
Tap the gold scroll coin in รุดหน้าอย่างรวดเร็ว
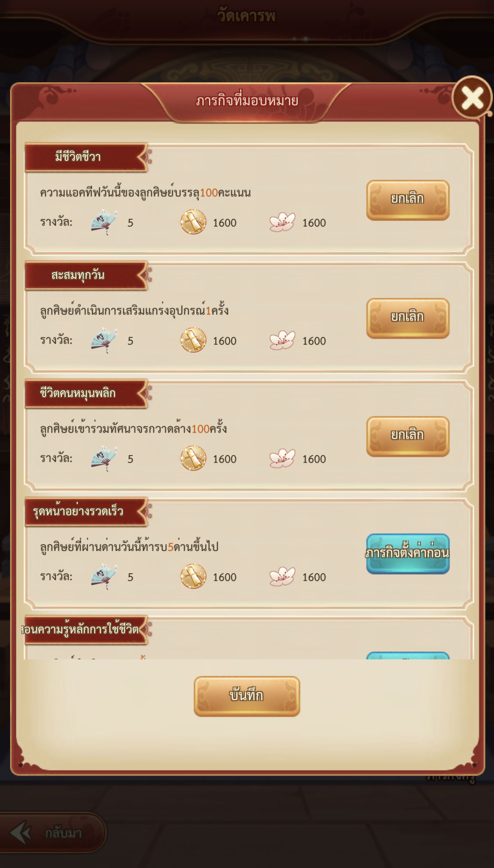click(193, 576)
